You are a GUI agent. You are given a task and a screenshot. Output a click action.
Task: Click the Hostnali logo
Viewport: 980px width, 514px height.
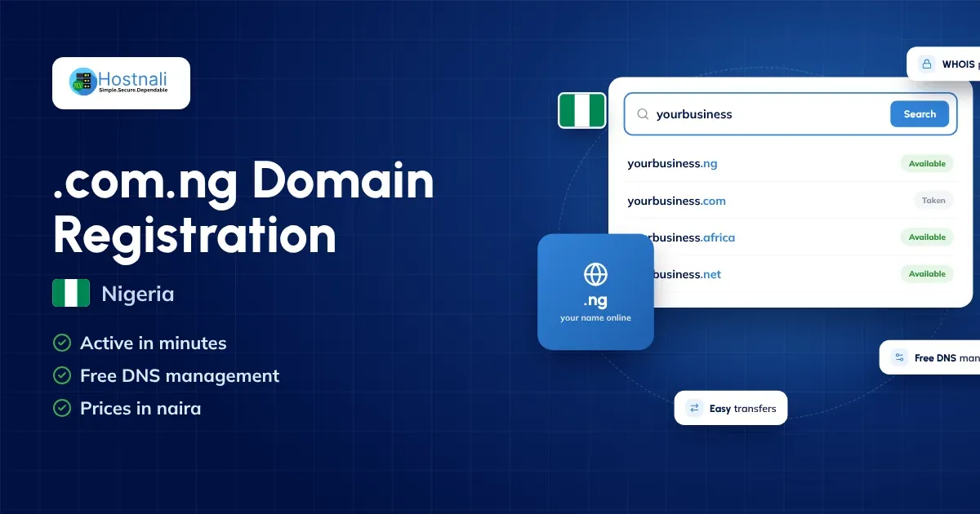pyautogui.click(x=121, y=82)
